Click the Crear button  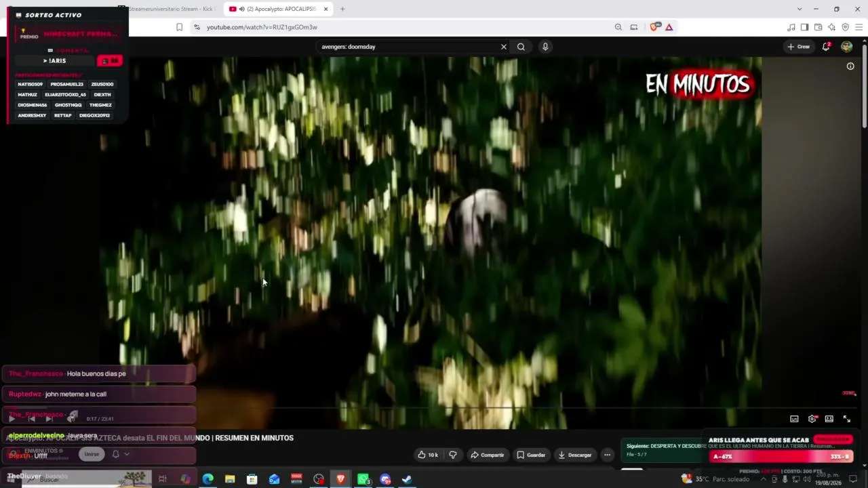pyautogui.click(x=798, y=47)
